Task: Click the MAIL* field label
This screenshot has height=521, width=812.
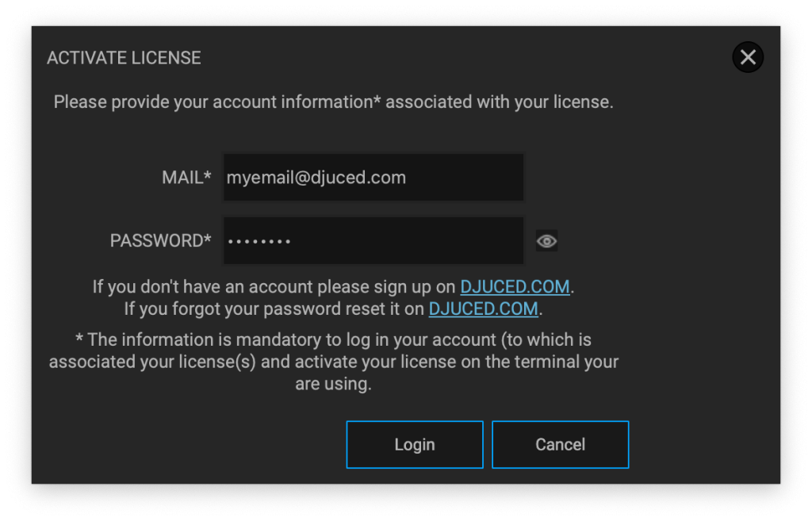Action: (186, 178)
